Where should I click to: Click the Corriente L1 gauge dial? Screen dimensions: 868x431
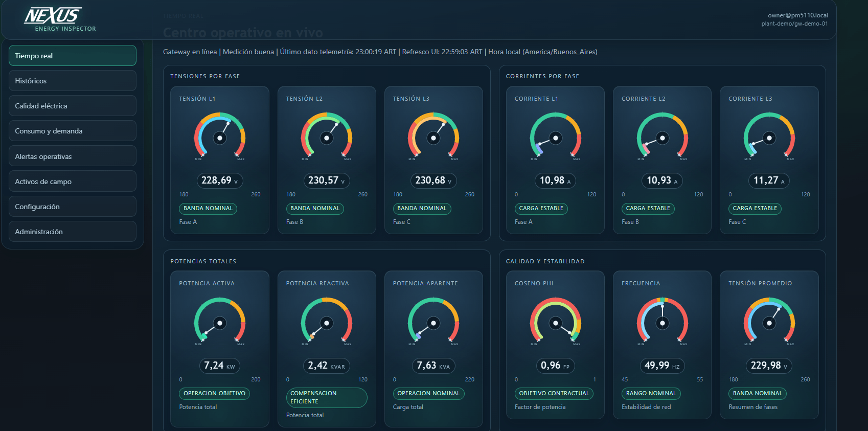pos(556,137)
